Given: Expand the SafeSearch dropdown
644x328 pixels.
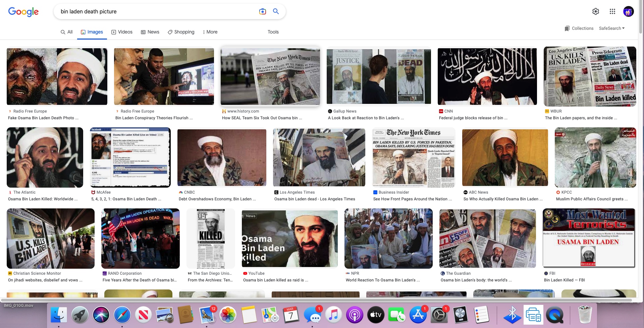Looking at the screenshot, I should pos(611,28).
